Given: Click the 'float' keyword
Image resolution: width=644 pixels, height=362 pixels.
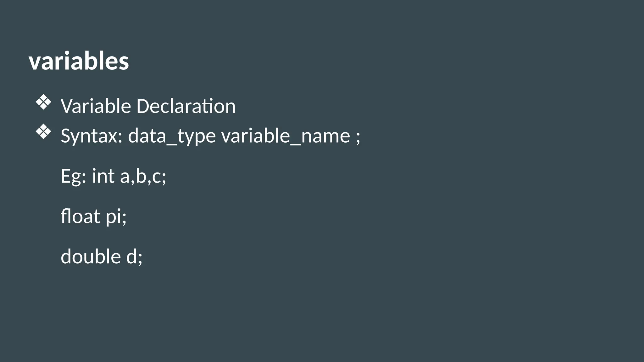Looking at the screenshot, I should [x=80, y=216].
